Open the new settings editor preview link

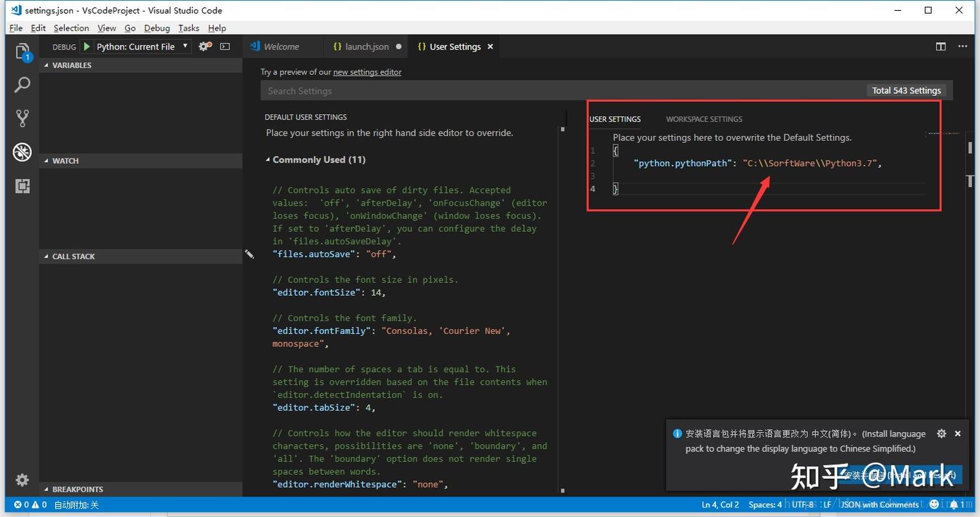367,71
